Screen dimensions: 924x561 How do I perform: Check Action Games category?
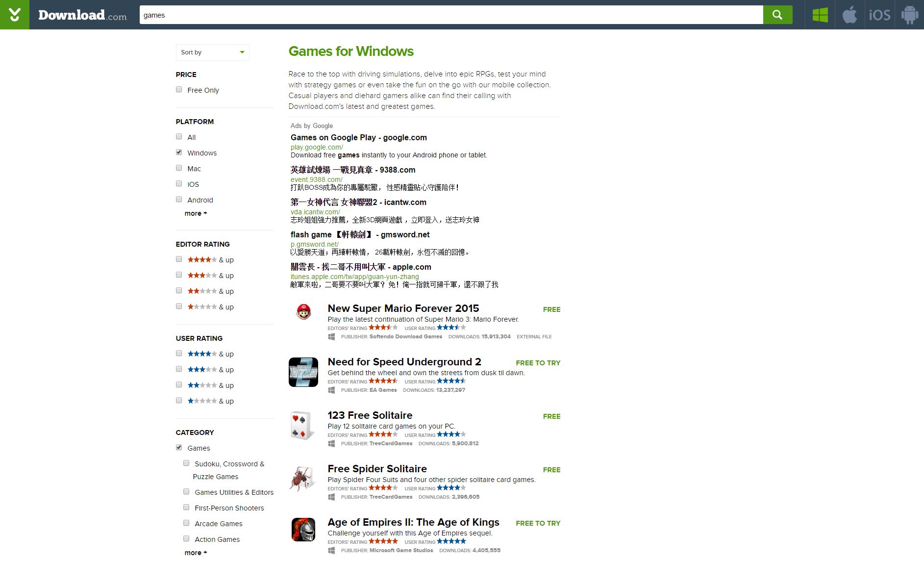[x=186, y=539]
